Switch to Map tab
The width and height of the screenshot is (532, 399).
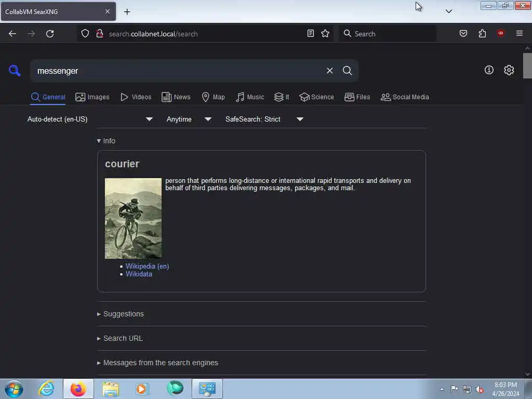pos(213,97)
